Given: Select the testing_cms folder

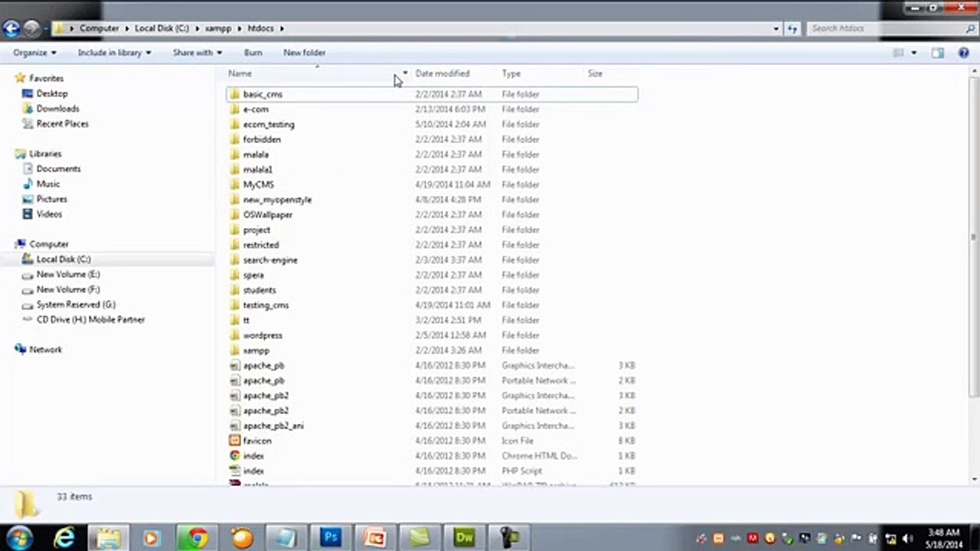Looking at the screenshot, I should point(266,305).
